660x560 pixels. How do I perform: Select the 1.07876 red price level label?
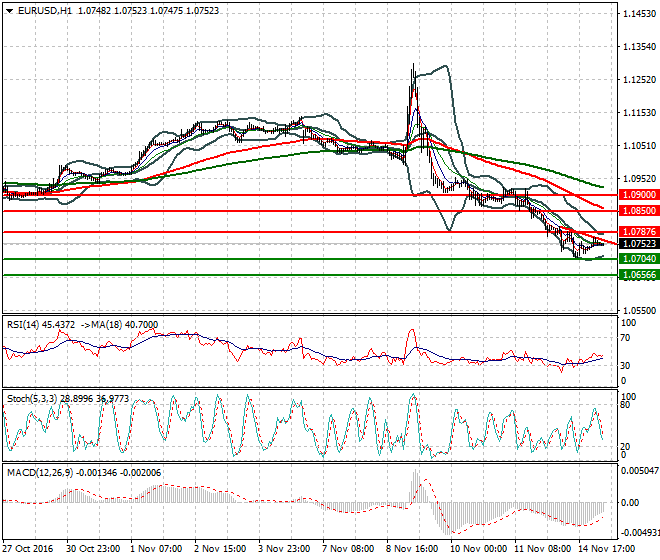coord(639,232)
